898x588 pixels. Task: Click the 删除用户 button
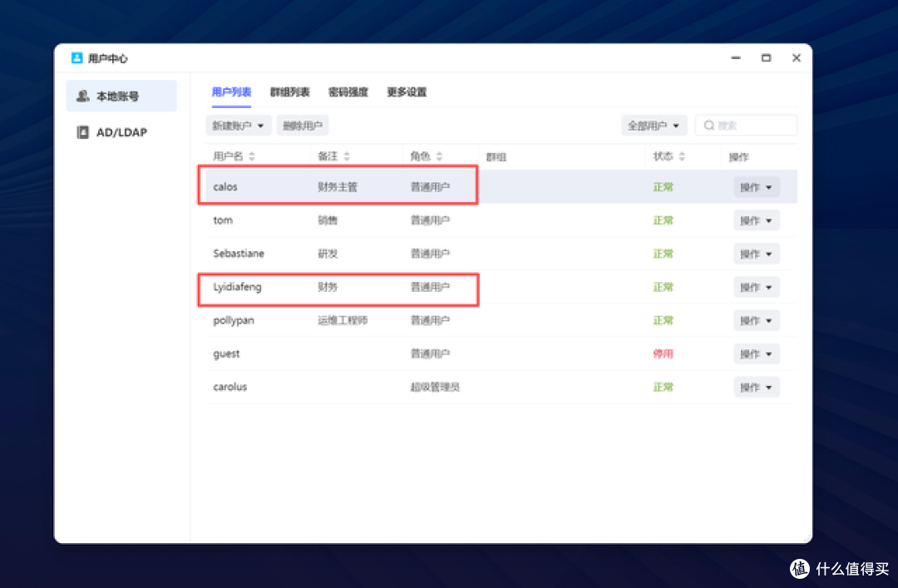pos(303,126)
